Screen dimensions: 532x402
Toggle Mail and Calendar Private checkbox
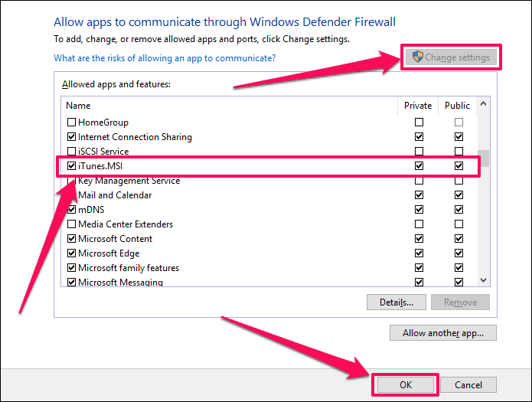[419, 195]
